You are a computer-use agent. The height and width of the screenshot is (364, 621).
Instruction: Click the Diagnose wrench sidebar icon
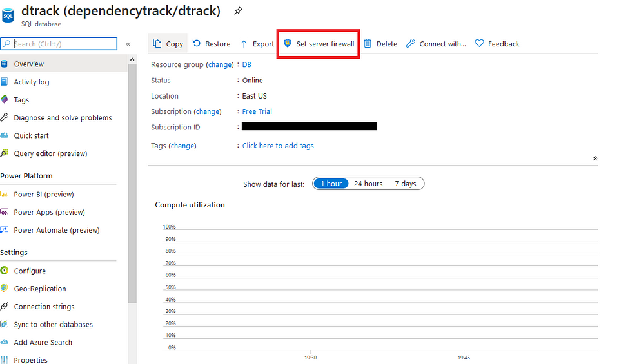pyautogui.click(x=4, y=117)
